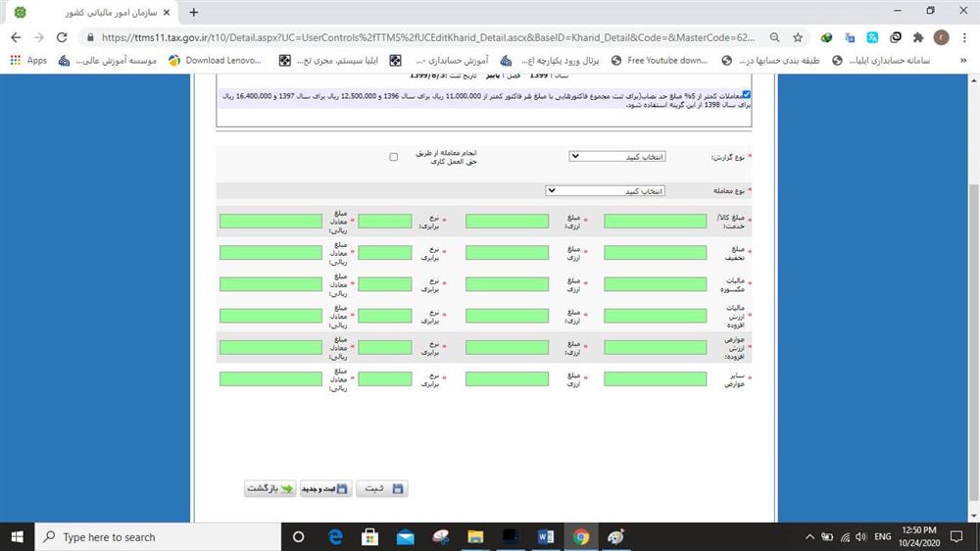Focus the مبلغ تخفیف amount field
The height and width of the screenshot is (551, 980).
pos(655,253)
